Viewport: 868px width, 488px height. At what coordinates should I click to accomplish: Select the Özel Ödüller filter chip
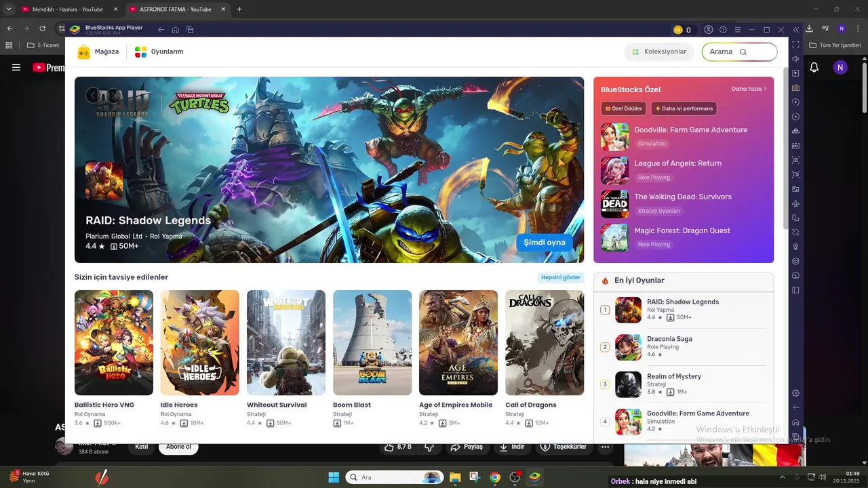[624, 108]
